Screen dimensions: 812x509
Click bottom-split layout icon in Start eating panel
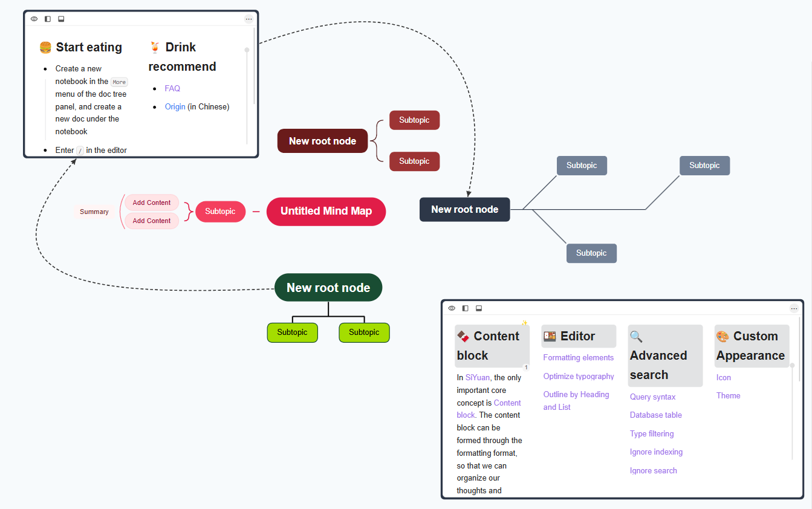[x=61, y=19]
